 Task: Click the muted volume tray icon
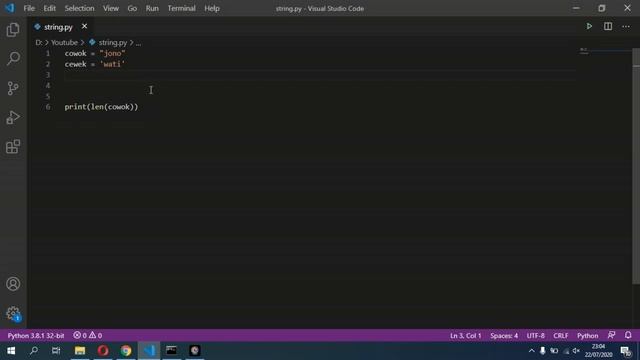[576, 351]
